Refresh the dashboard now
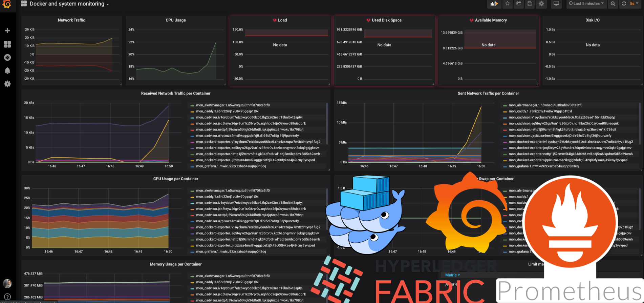 [x=624, y=4]
